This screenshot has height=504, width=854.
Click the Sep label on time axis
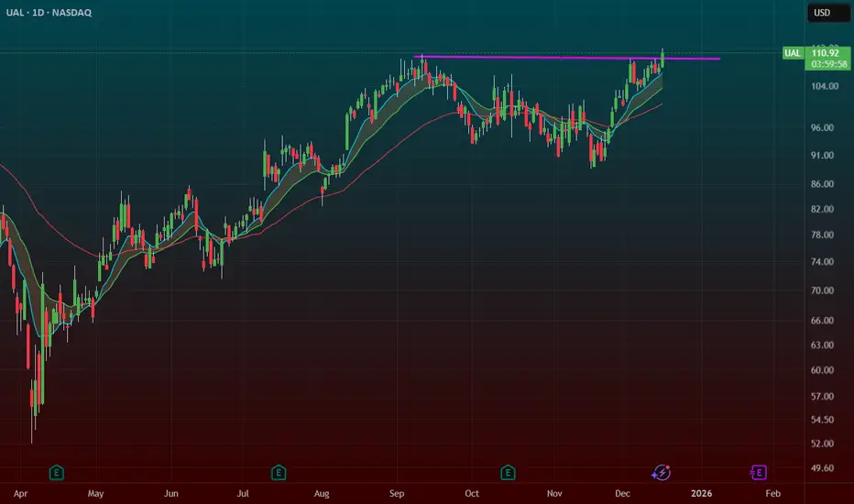pos(397,494)
